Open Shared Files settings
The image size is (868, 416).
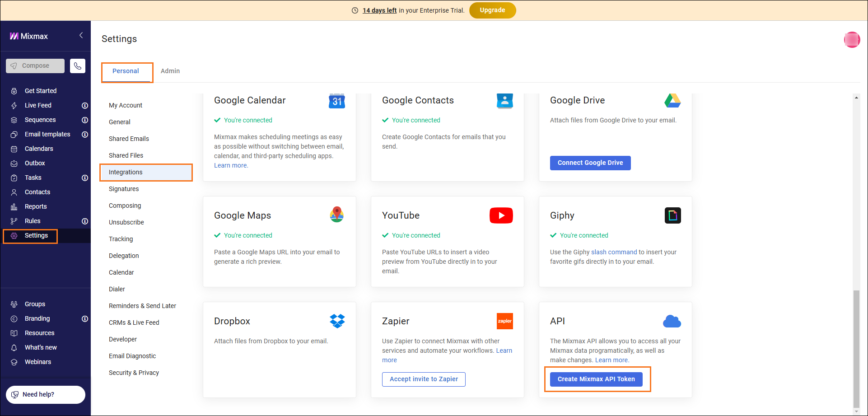click(x=126, y=156)
